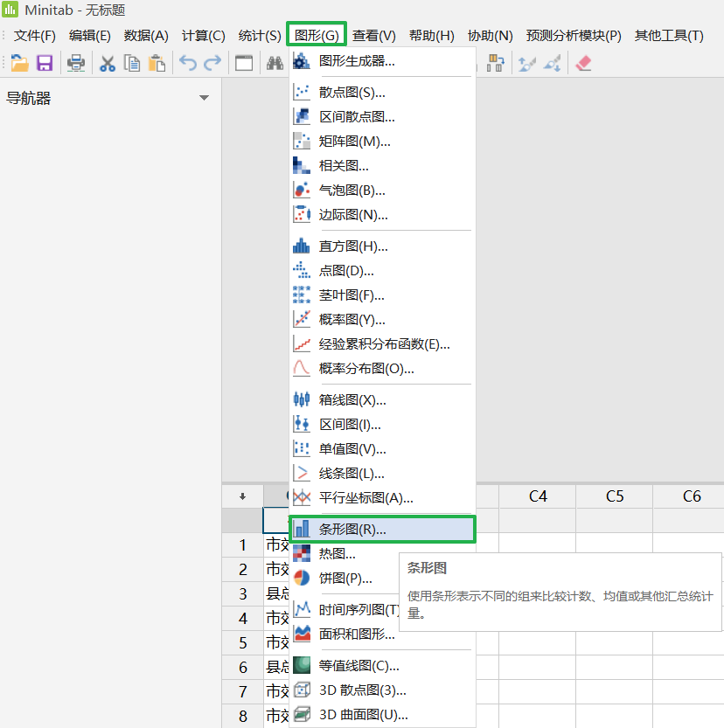Select the C5 column header
This screenshot has width=724, height=728.
click(614, 496)
